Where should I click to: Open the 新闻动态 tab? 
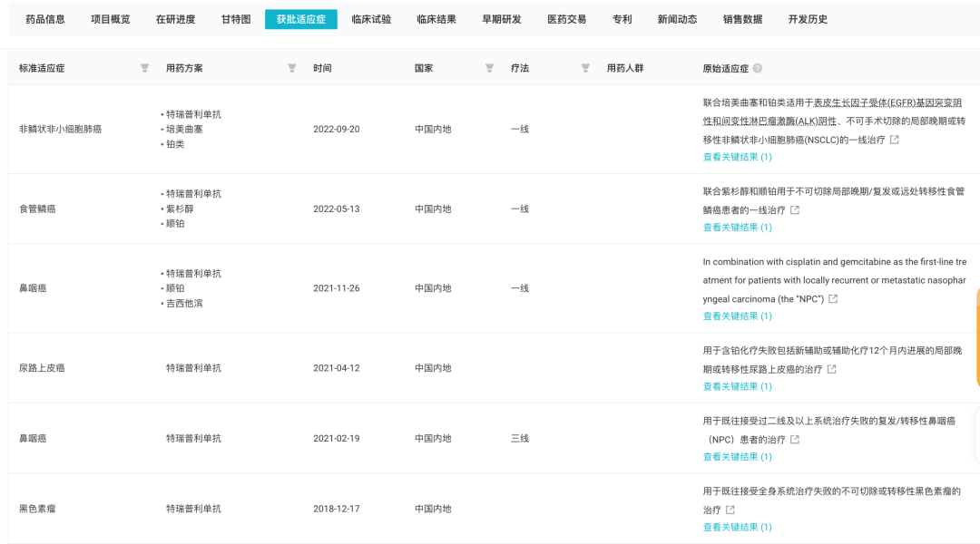678,19
